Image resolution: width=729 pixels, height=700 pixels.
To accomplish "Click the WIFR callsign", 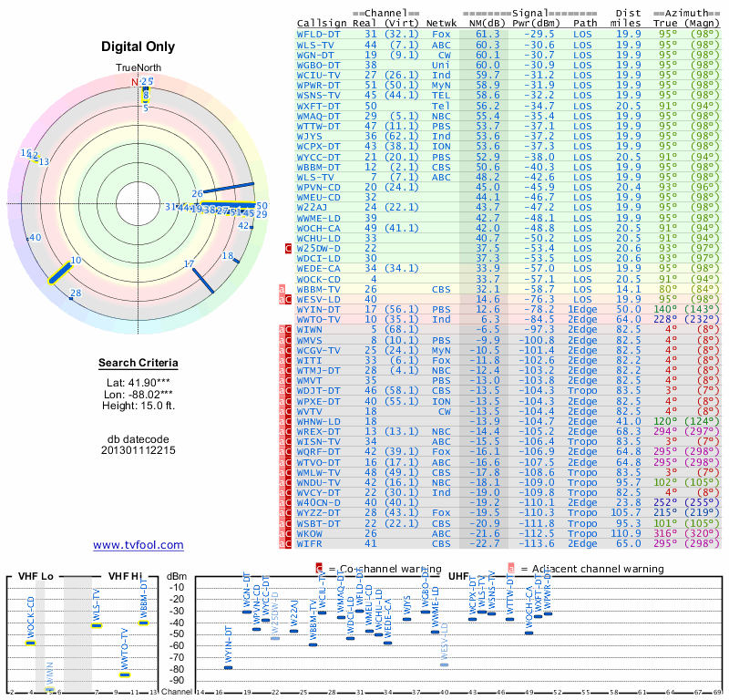I will [x=309, y=544].
